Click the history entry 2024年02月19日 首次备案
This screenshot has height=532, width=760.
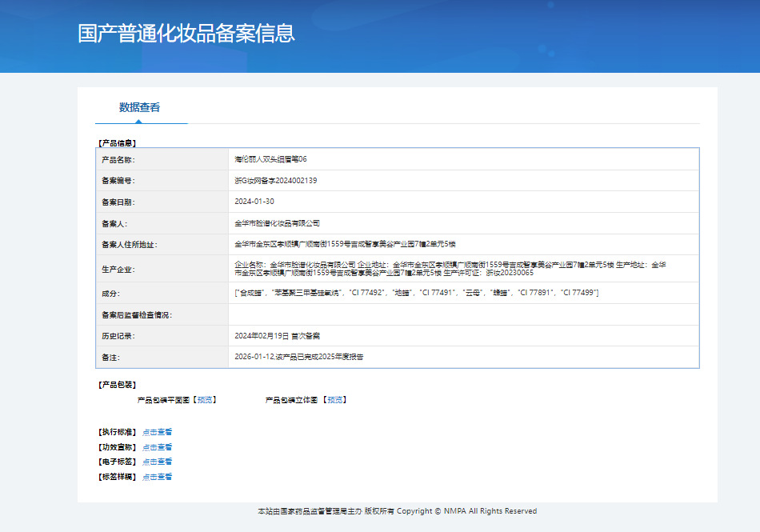click(x=278, y=336)
